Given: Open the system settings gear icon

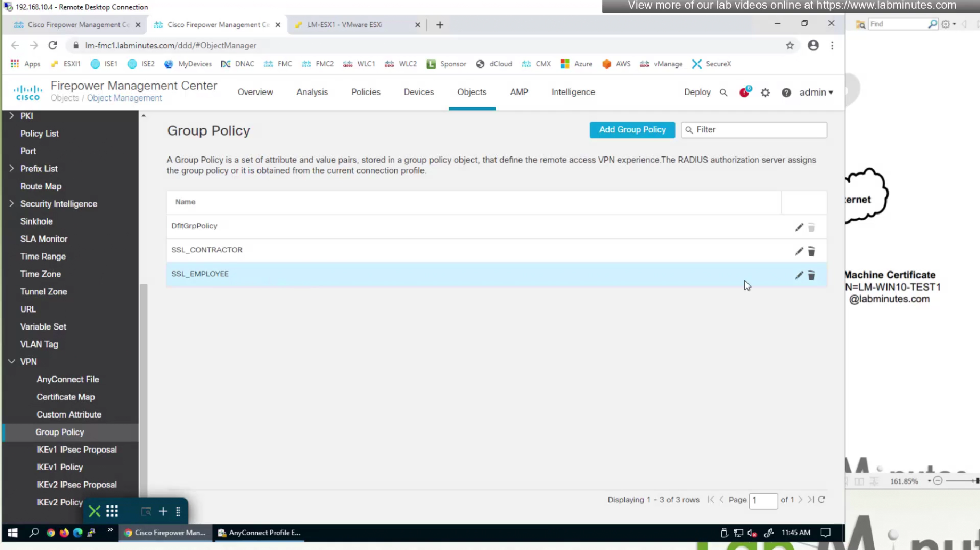Looking at the screenshot, I should (x=765, y=92).
